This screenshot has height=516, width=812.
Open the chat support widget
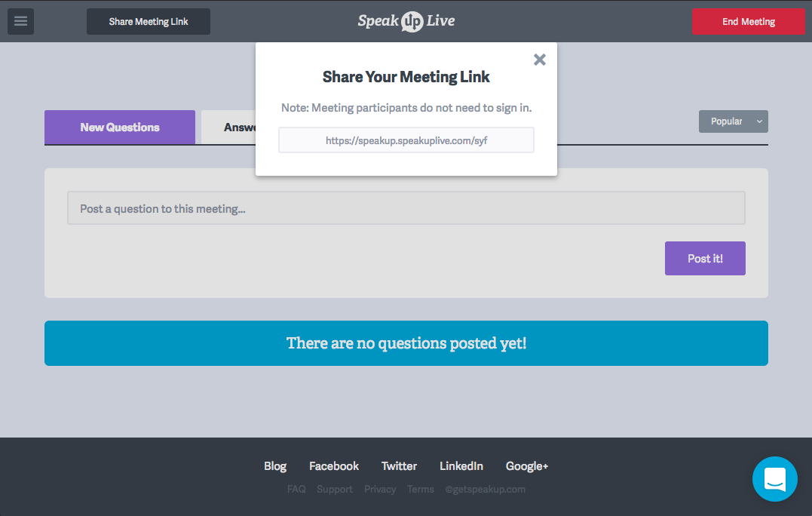(775, 479)
